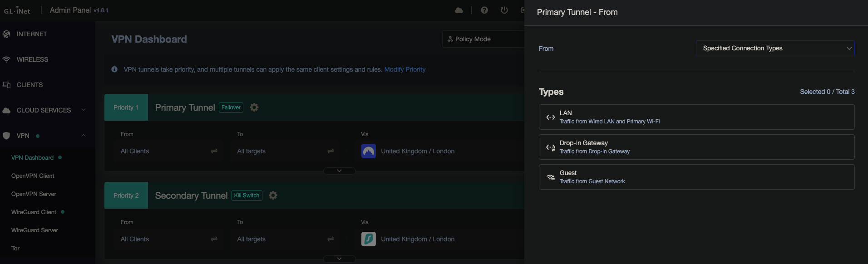
Task: Open the WireGuard Client menu item
Action: tap(34, 212)
